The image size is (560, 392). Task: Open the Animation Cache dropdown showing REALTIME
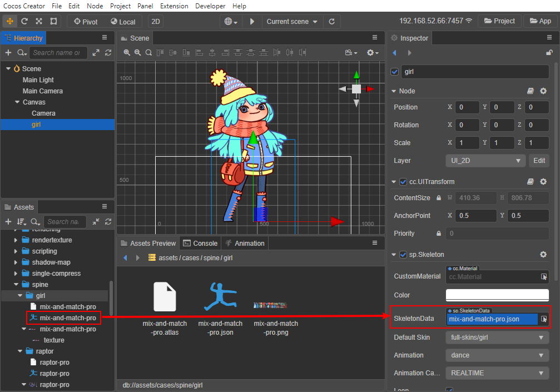tap(497, 373)
